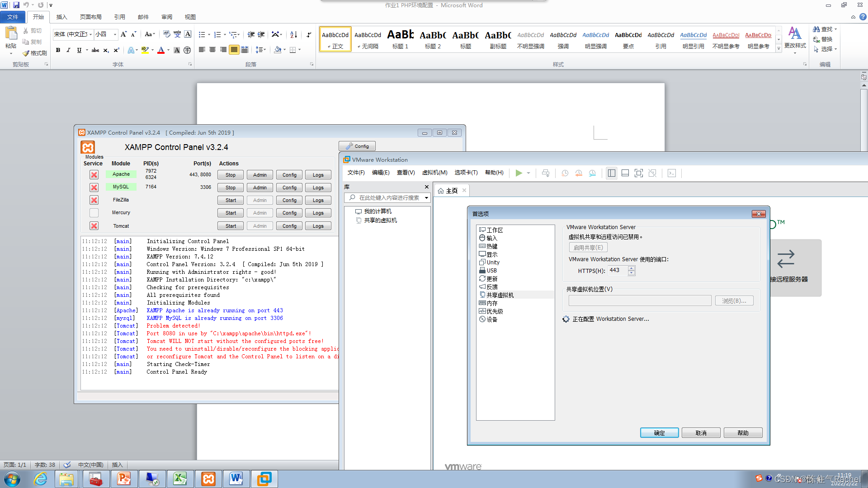Toggle italic formatting in Word ribbon
868x488 pixels.
(x=68, y=50)
